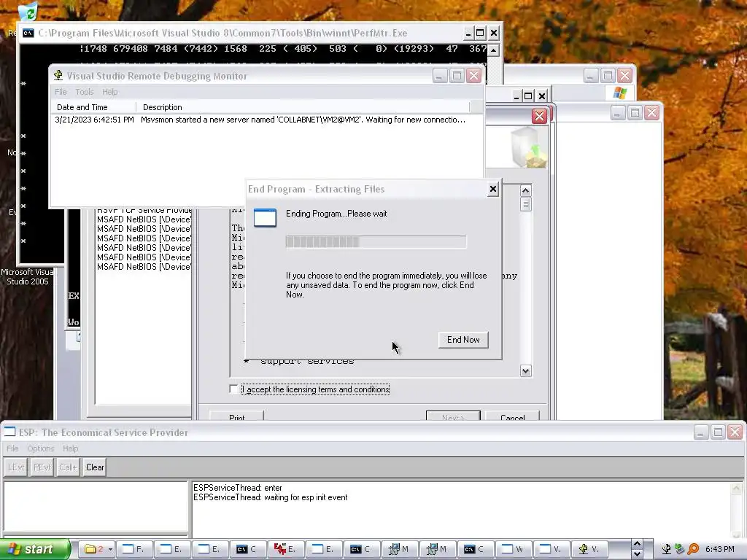Click license text scrollbar up arrow

pyautogui.click(x=525, y=190)
